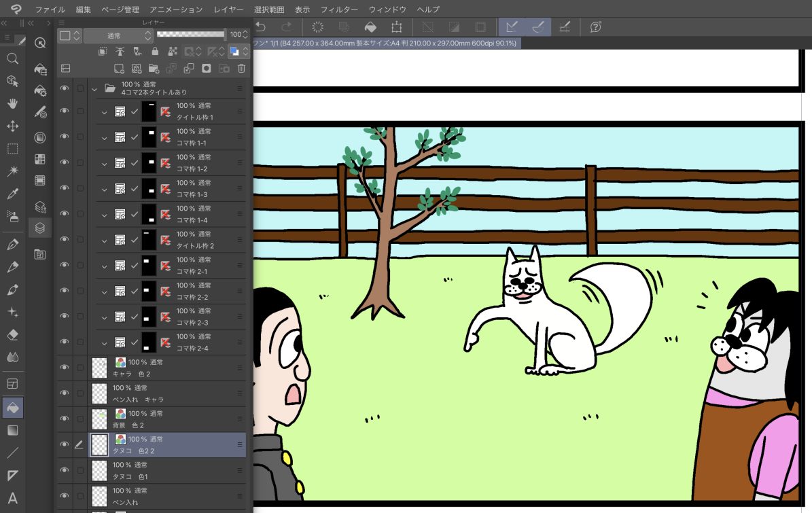Select the Fill bucket tool in the toolbox
The height and width of the screenshot is (513, 812).
[x=12, y=408]
